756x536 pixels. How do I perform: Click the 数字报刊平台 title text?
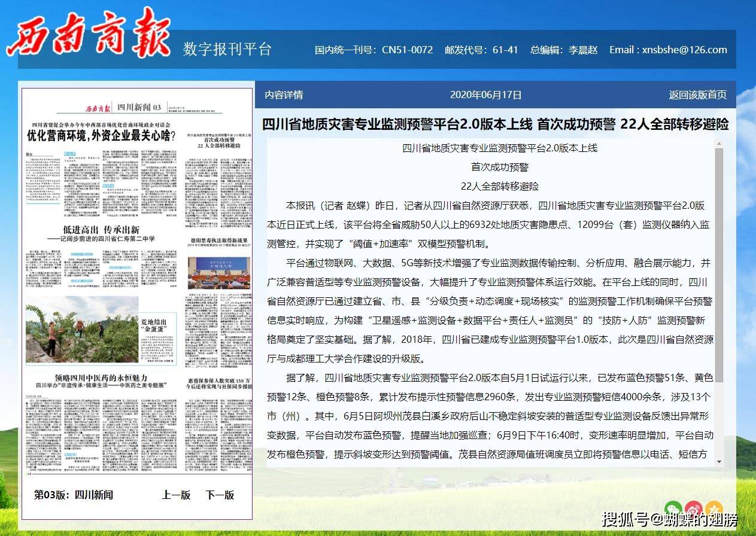(227, 49)
